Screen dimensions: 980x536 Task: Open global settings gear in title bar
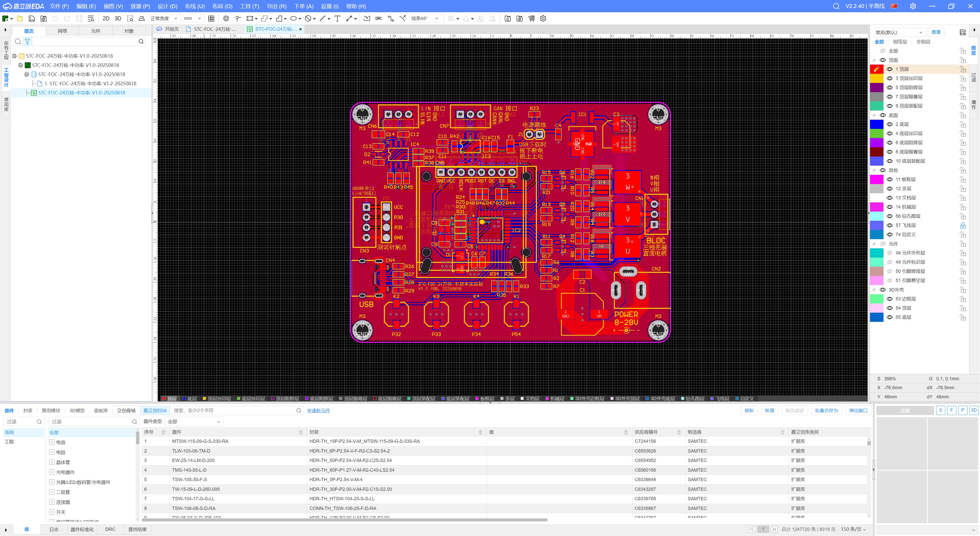[913, 6]
